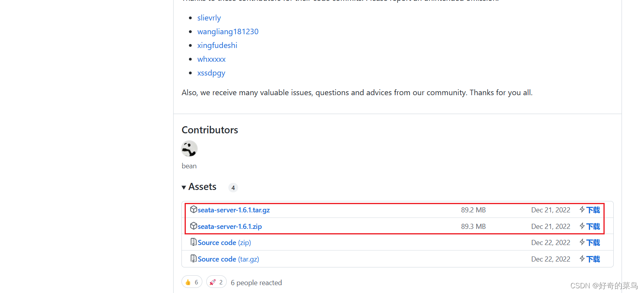Viewport: 644px width, 293px height.
Task: Open contributor profile slievrly
Action: 209,18
